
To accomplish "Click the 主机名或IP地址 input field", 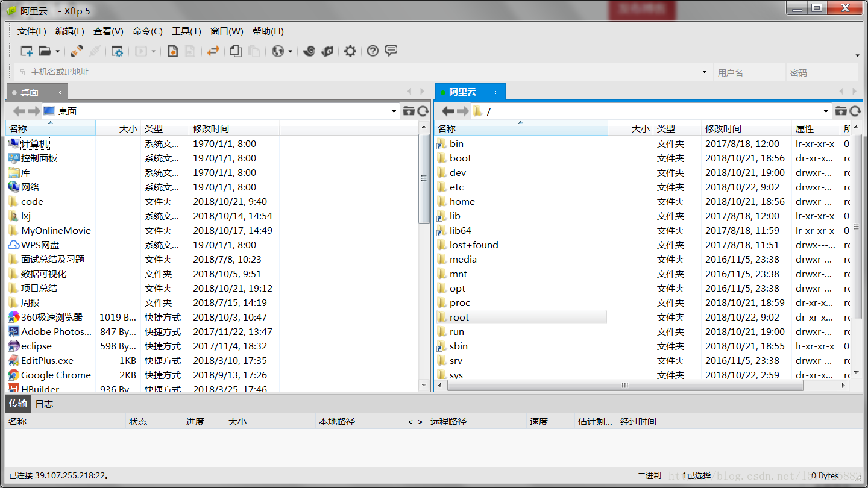I will click(x=362, y=72).
